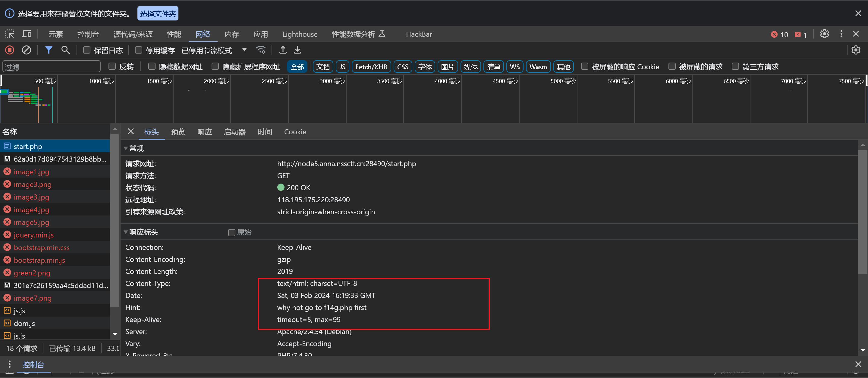Filter by Fetch/XHR requests
868x378 pixels.
coord(371,67)
